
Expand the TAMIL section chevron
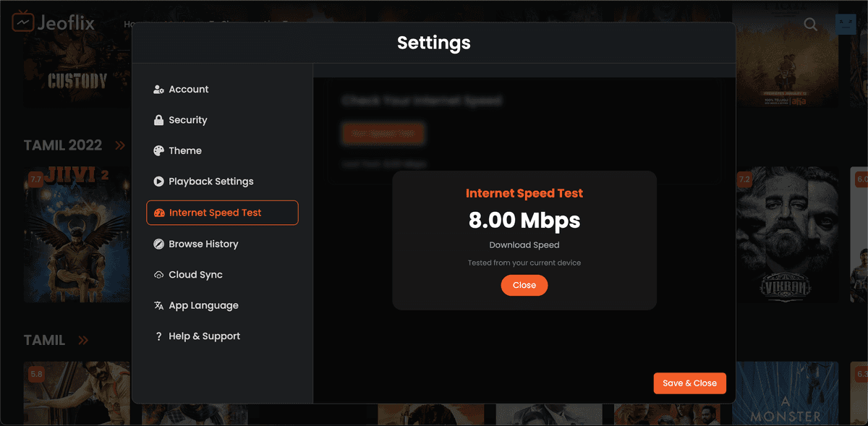pos(82,339)
